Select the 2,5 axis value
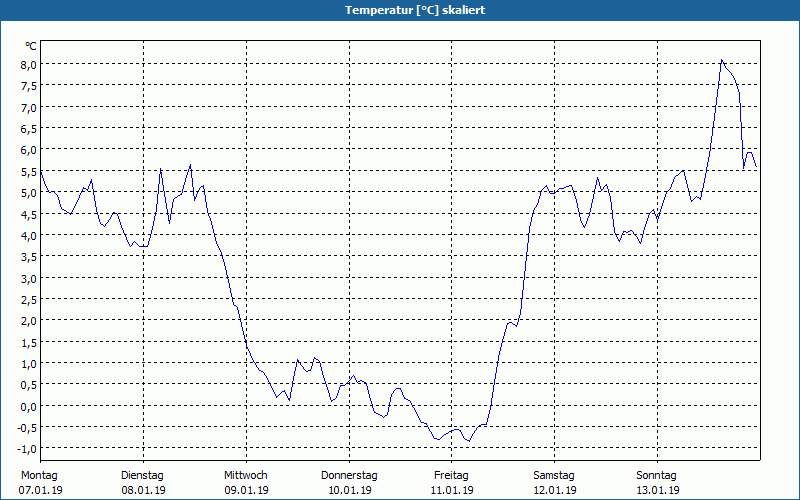This screenshot has width=800, height=500. click(x=29, y=299)
